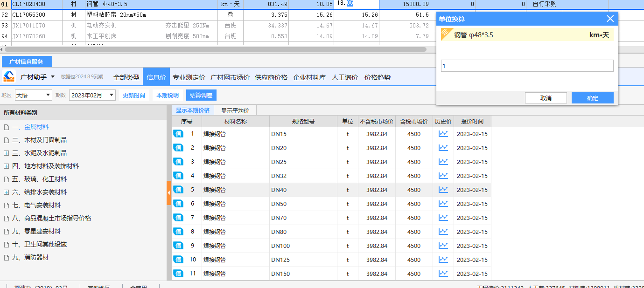
Task: Open price history chart for DN70
Action: coord(443,218)
